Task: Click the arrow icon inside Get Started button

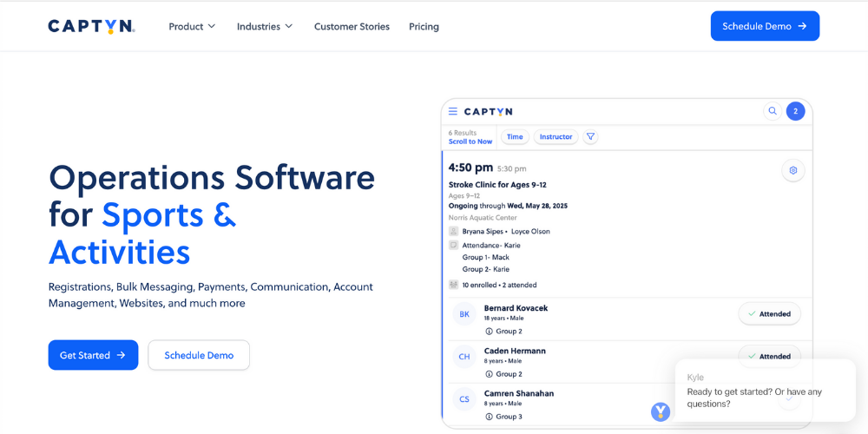Action: (122, 355)
